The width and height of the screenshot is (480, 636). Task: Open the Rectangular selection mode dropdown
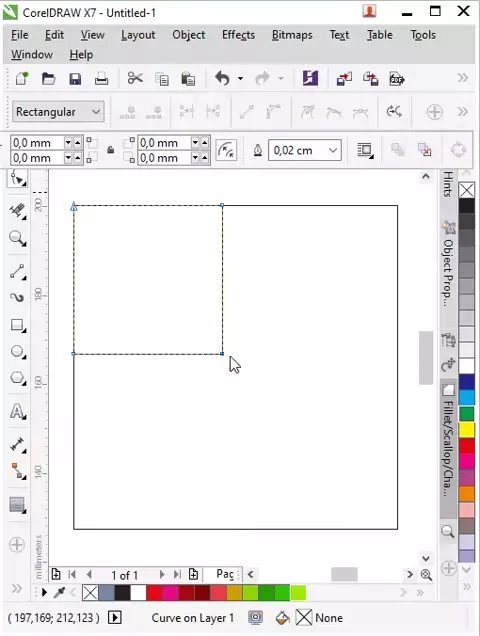(58, 112)
